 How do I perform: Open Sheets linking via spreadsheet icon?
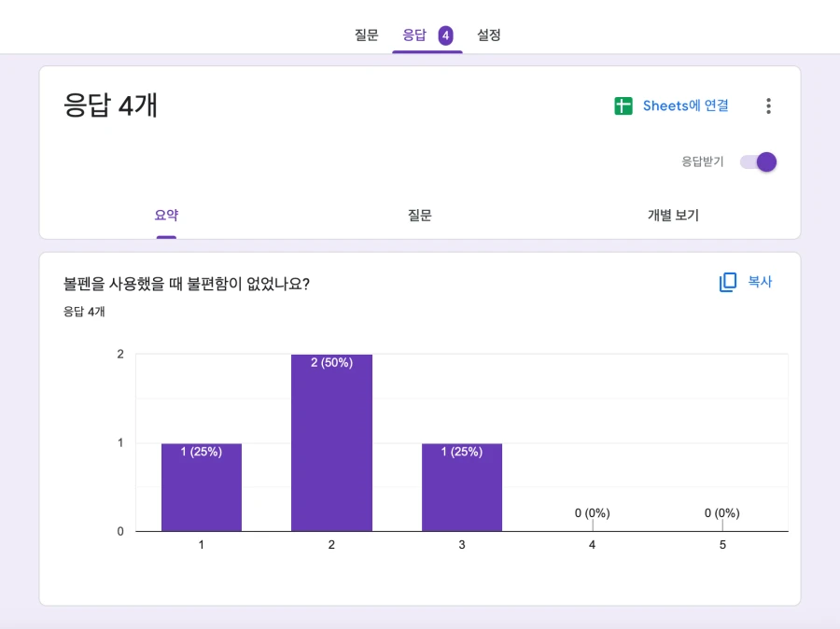pos(622,105)
